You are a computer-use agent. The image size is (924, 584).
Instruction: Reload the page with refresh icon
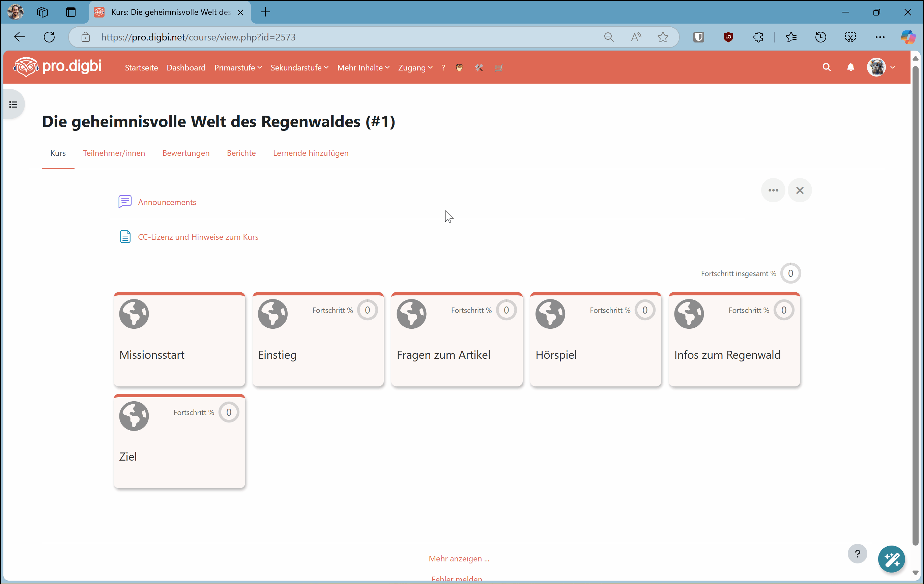(x=49, y=37)
